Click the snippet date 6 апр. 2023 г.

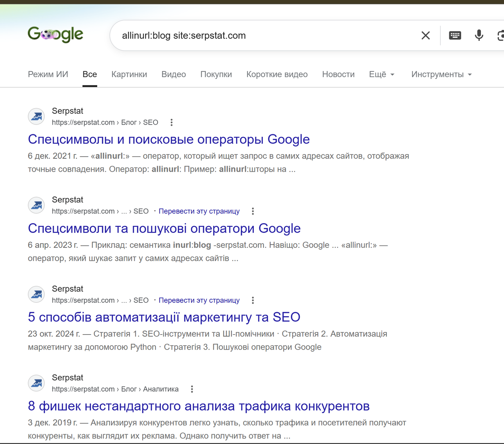[53, 245]
